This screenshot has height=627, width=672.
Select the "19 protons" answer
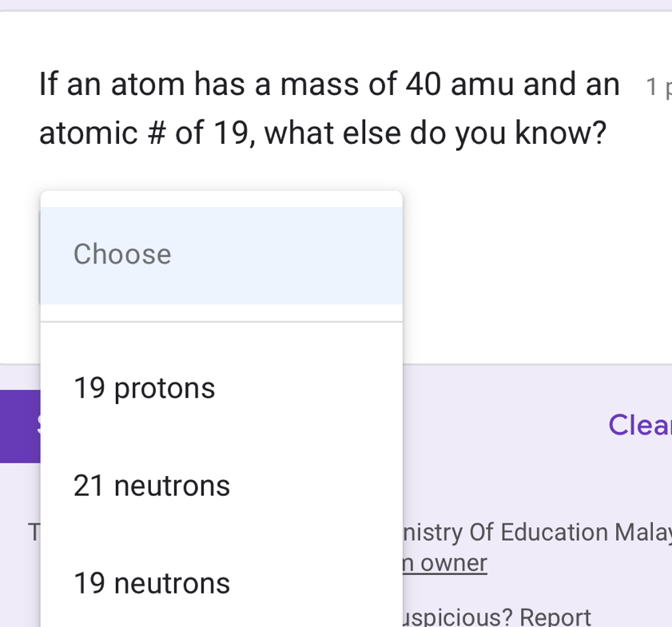[144, 388]
